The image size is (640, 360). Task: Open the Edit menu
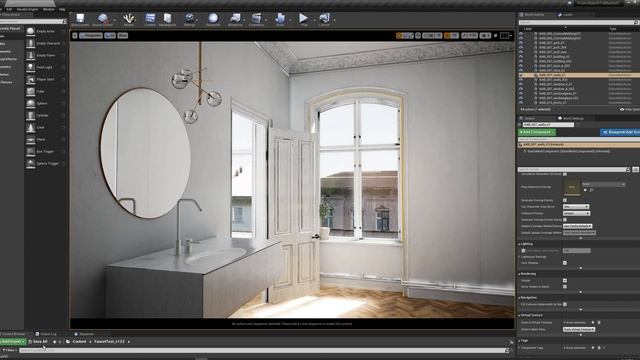[9, 9]
